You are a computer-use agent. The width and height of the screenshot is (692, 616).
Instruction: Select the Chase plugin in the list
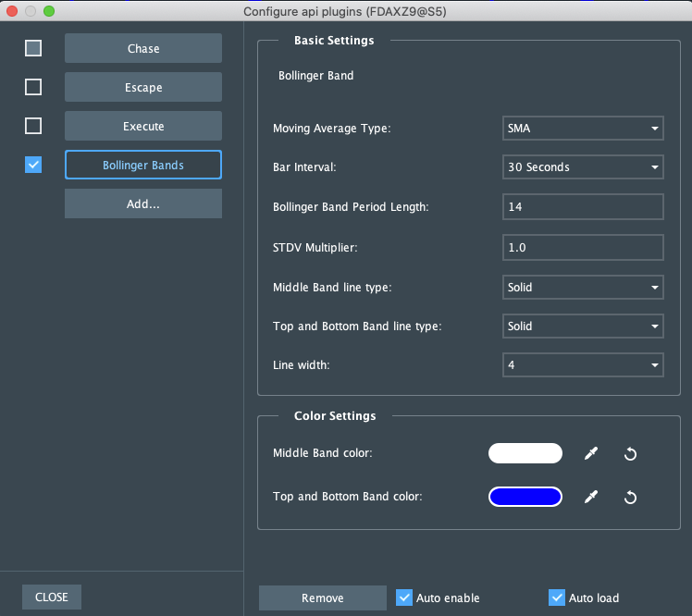(x=143, y=48)
